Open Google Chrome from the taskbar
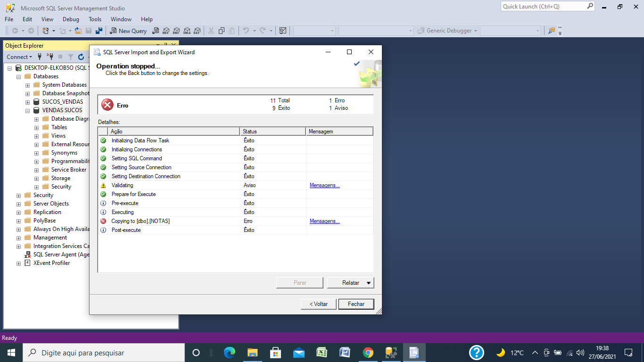 (368, 353)
